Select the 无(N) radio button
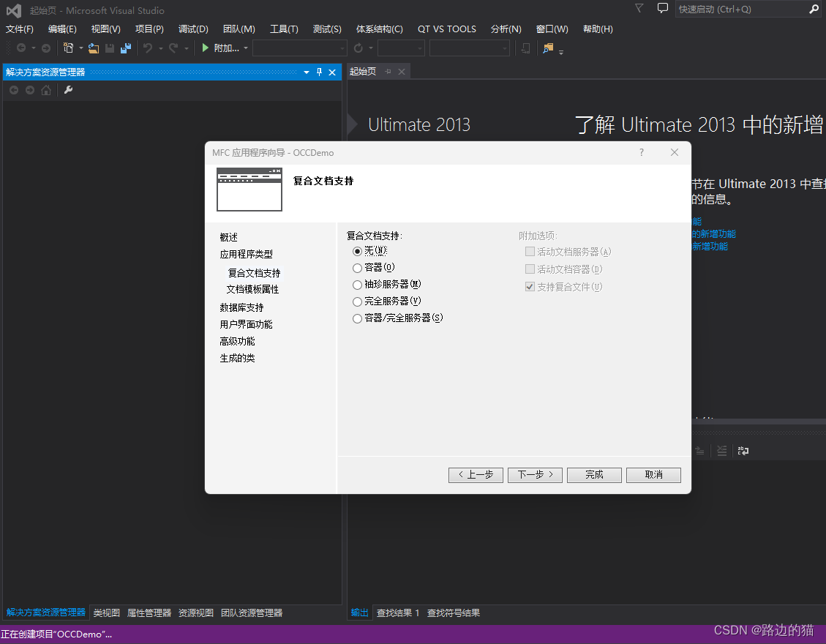826x644 pixels. [x=357, y=252]
